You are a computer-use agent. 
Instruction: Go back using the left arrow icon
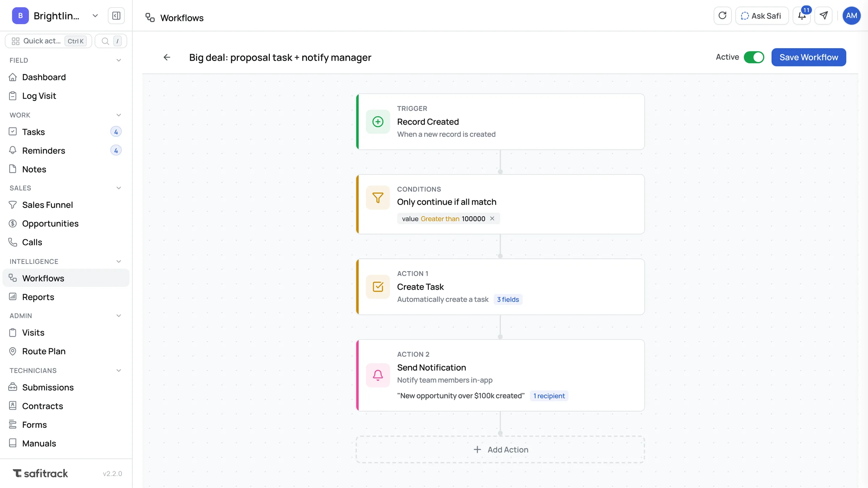pyautogui.click(x=167, y=57)
